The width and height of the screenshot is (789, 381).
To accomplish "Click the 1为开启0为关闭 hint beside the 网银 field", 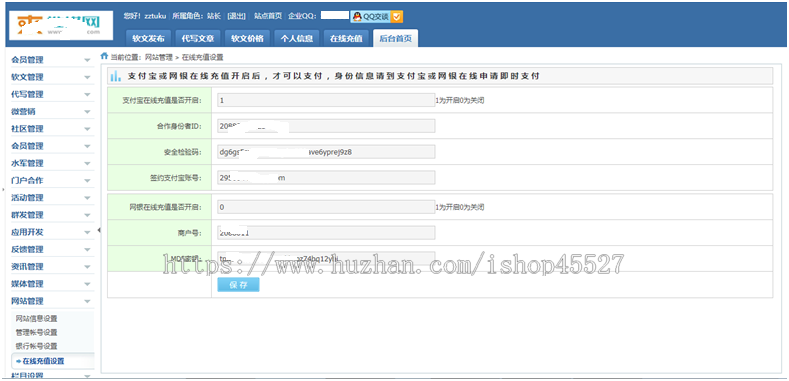I will coord(460,207).
